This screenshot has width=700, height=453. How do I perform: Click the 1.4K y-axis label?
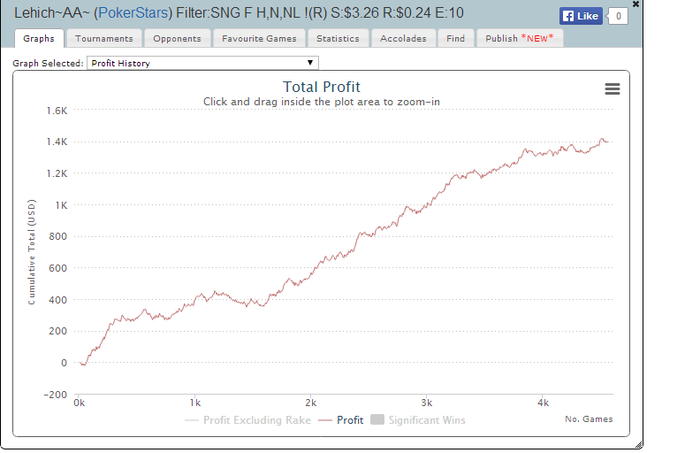[x=57, y=142]
